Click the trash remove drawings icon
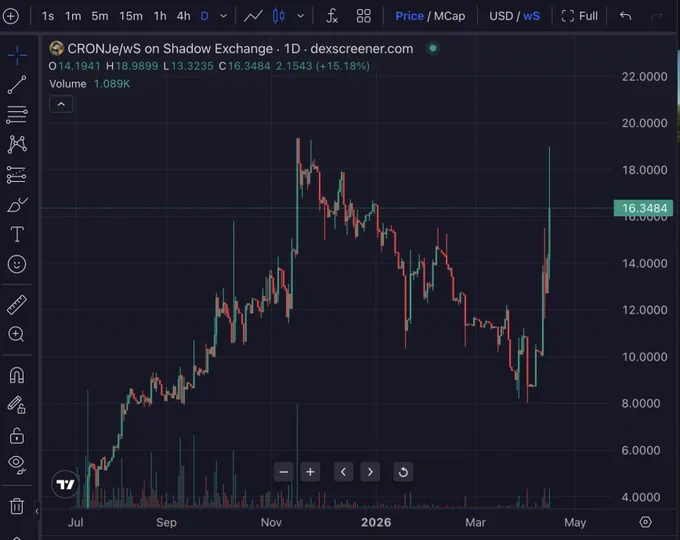Image resolution: width=680 pixels, height=540 pixels. tap(17, 506)
